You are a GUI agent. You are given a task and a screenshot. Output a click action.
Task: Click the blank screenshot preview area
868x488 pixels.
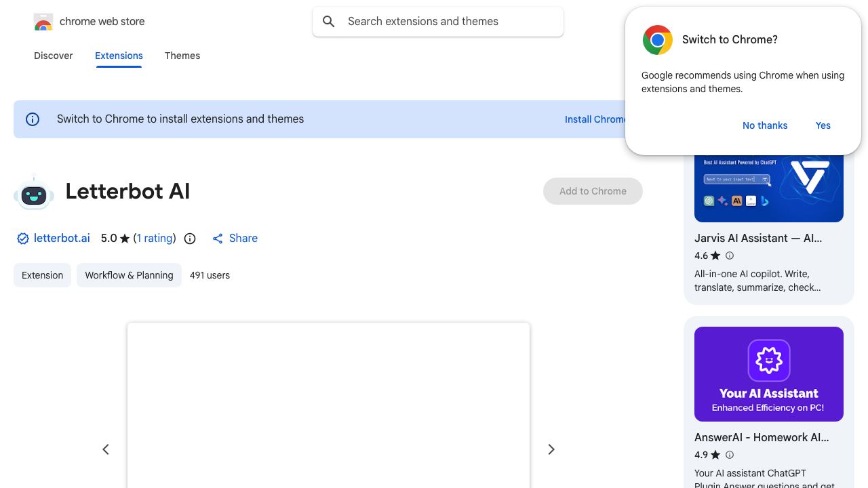click(x=328, y=405)
